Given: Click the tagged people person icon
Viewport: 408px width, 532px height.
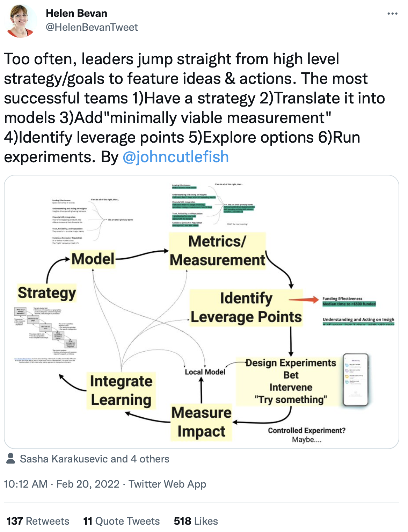Looking at the screenshot, I should click(11, 459).
